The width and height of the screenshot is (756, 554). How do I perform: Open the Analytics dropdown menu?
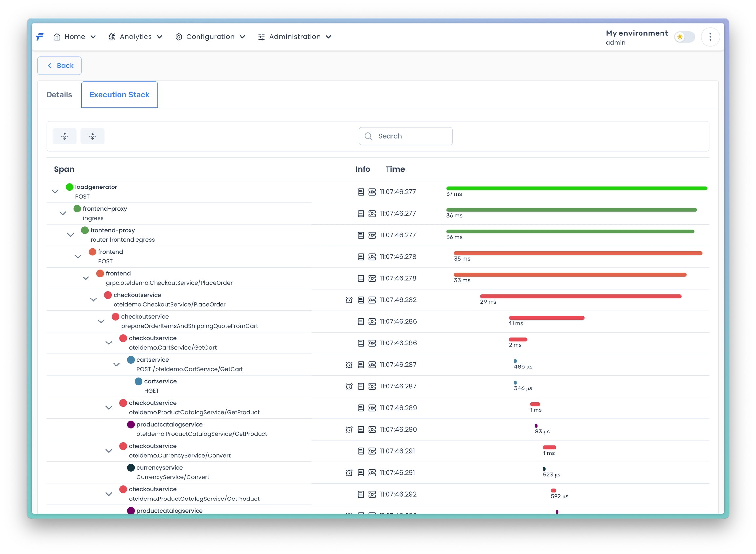(x=136, y=37)
